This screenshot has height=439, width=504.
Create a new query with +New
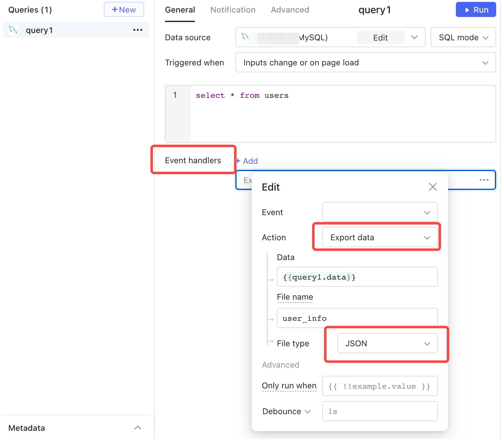point(124,10)
